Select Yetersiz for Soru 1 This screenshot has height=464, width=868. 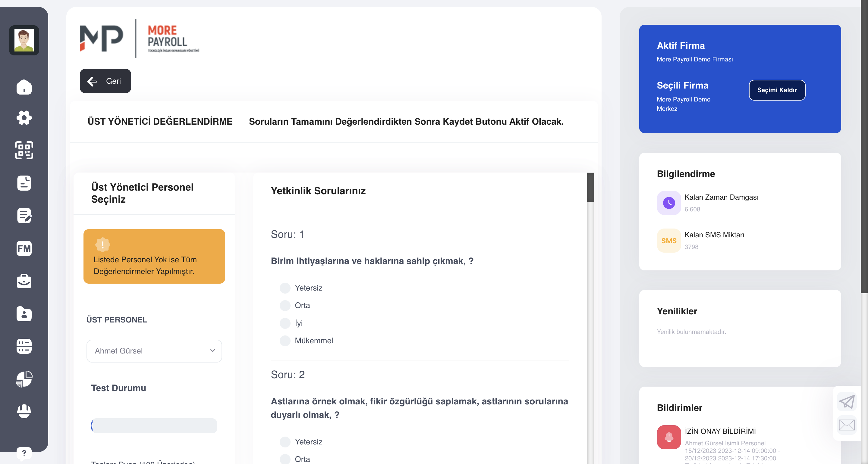[285, 288]
